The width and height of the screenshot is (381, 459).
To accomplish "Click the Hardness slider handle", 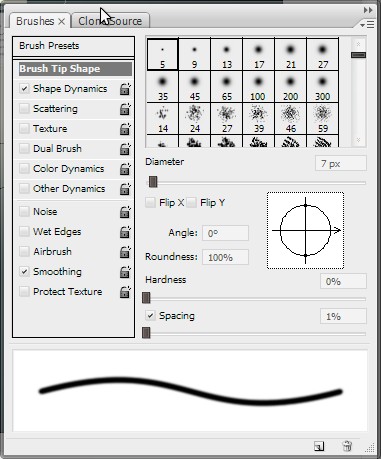I will click(146, 298).
